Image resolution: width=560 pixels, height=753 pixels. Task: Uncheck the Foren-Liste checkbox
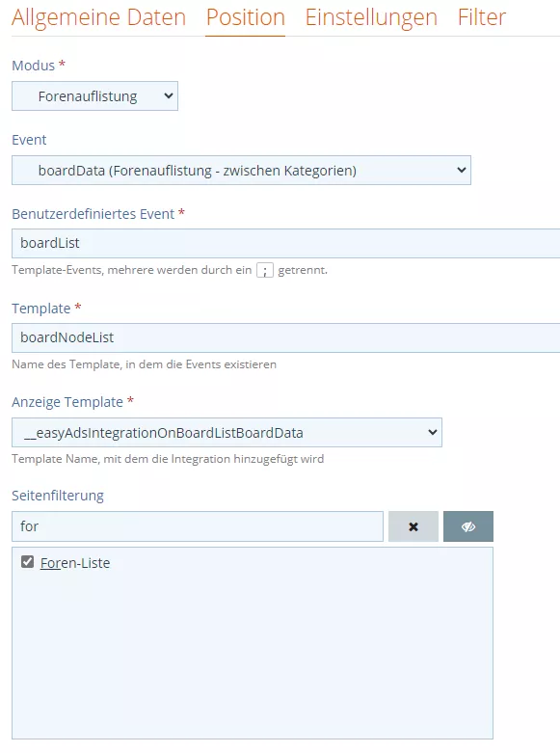[27, 561]
